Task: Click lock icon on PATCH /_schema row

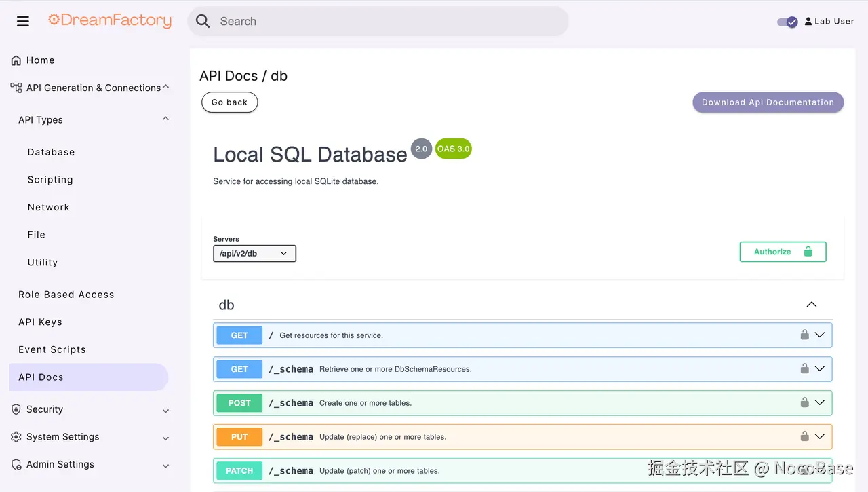Action: tap(804, 470)
